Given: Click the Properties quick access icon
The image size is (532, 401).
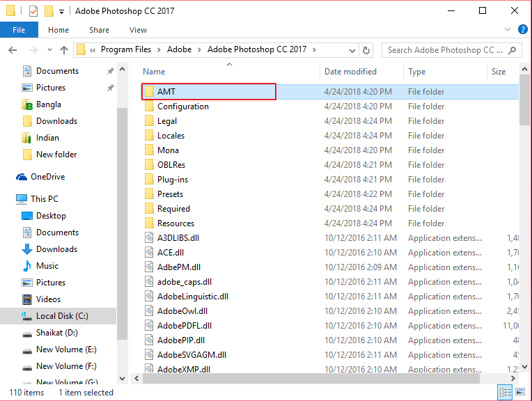Looking at the screenshot, I should [x=33, y=11].
